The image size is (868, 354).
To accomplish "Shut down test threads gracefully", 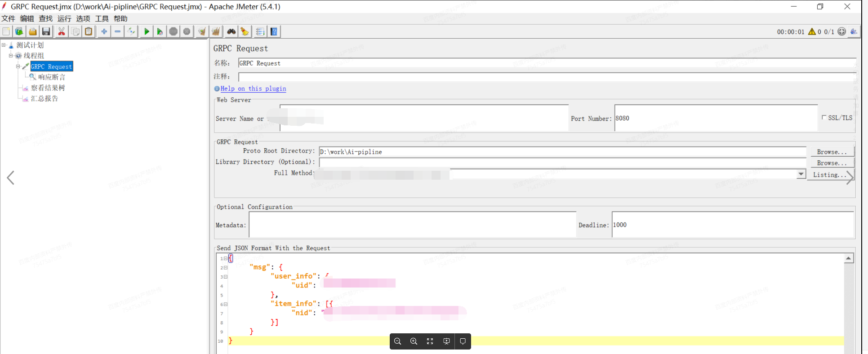I will [x=187, y=31].
